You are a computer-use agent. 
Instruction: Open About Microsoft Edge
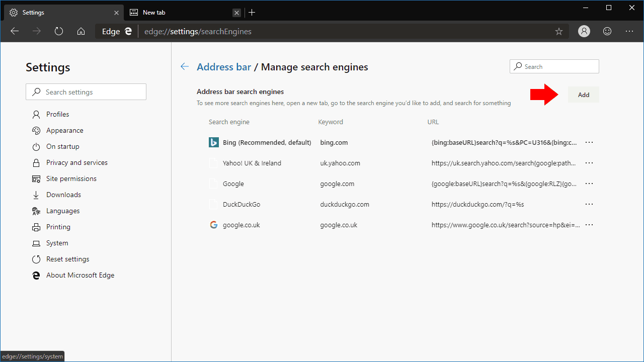click(80, 275)
